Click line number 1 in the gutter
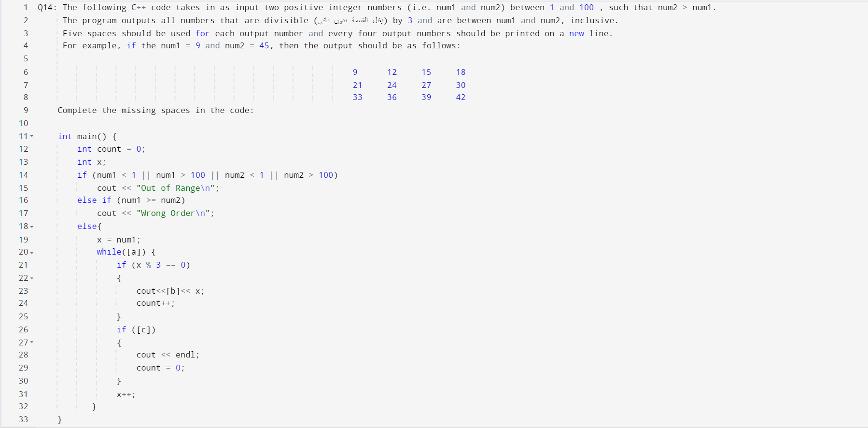Image resolution: width=868 pixels, height=428 pixels. 26,7
